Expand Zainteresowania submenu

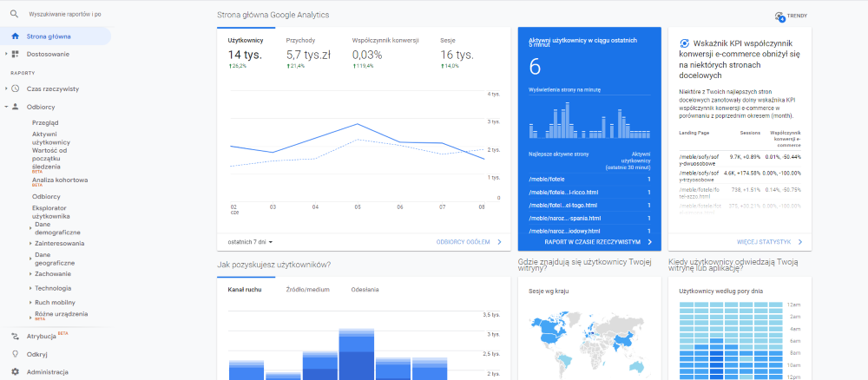[30, 244]
